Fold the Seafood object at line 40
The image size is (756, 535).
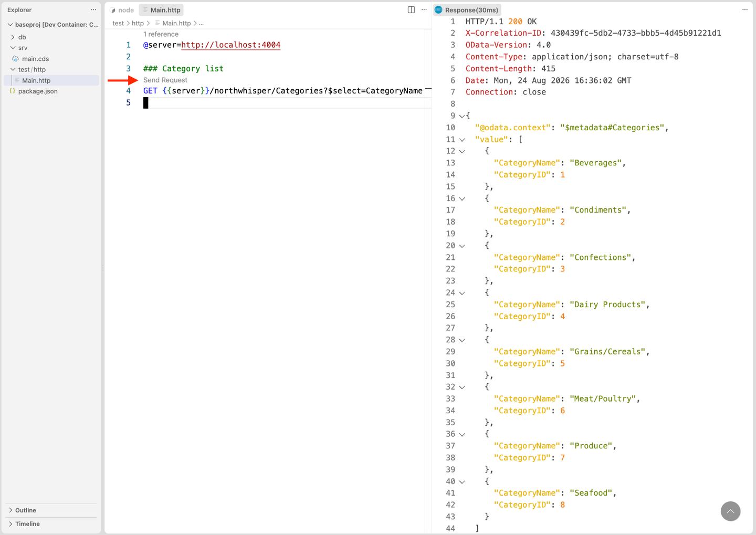click(x=462, y=481)
